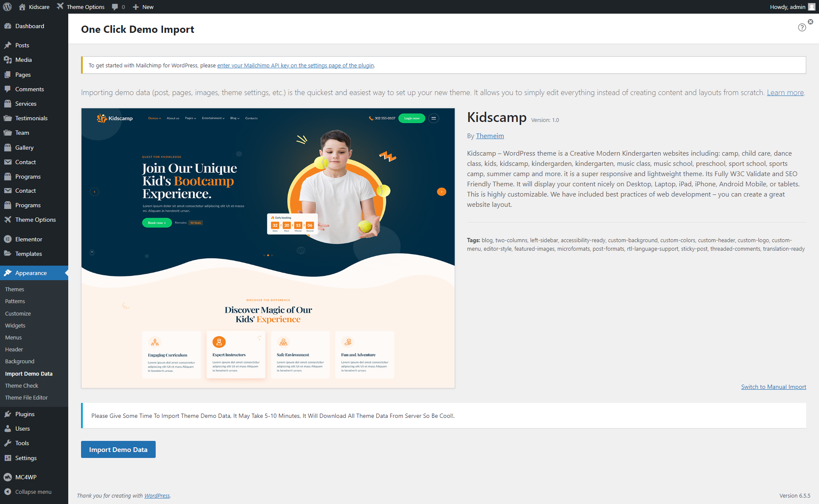Click the Team folder icon
This screenshot has height=504, width=819.
pos(8,133)
